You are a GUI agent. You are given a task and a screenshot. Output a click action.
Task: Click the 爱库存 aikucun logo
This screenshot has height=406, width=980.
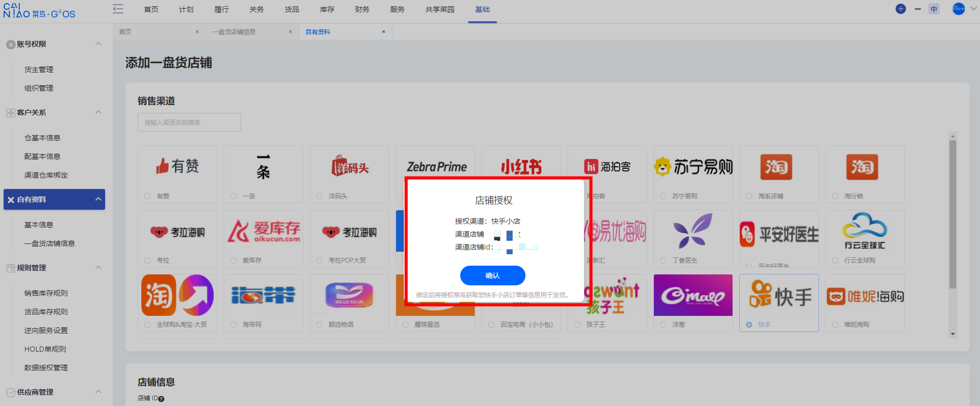tap(264, 231)
